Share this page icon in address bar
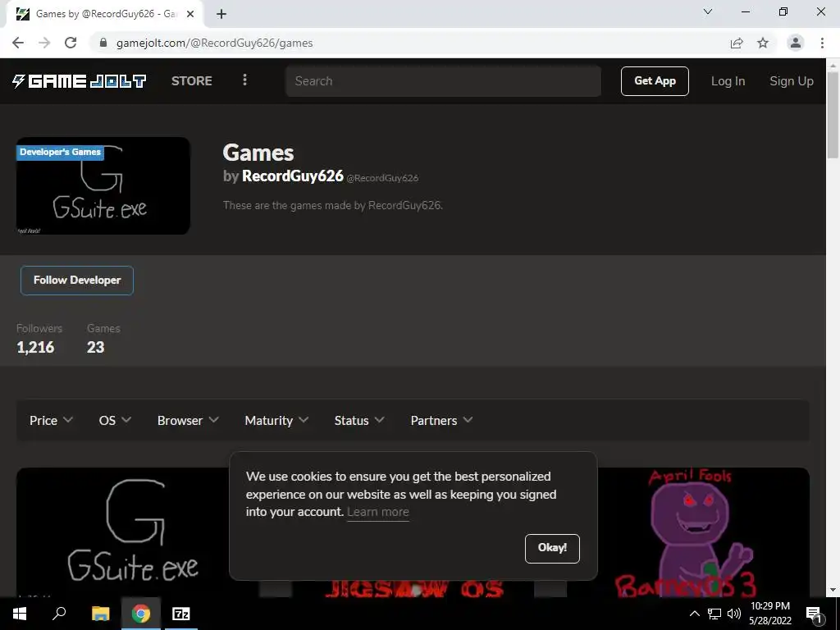840x630 pixels. [x=737, y=43]
